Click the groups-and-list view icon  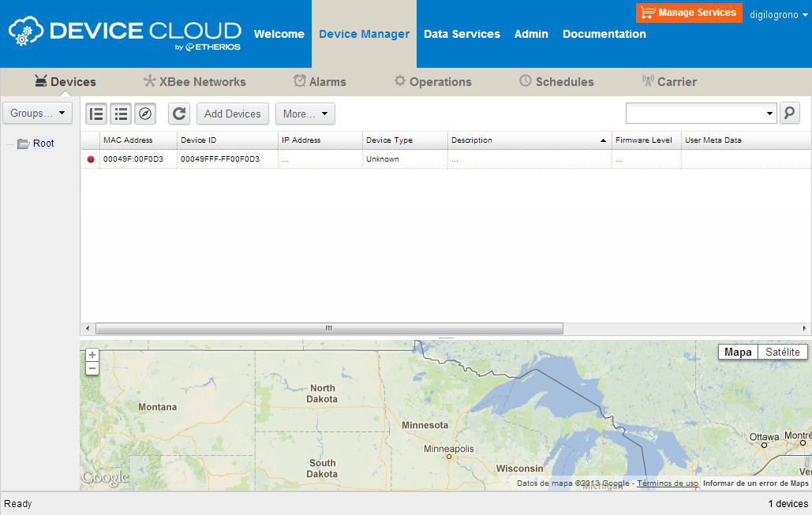click(x=96, y=114)
